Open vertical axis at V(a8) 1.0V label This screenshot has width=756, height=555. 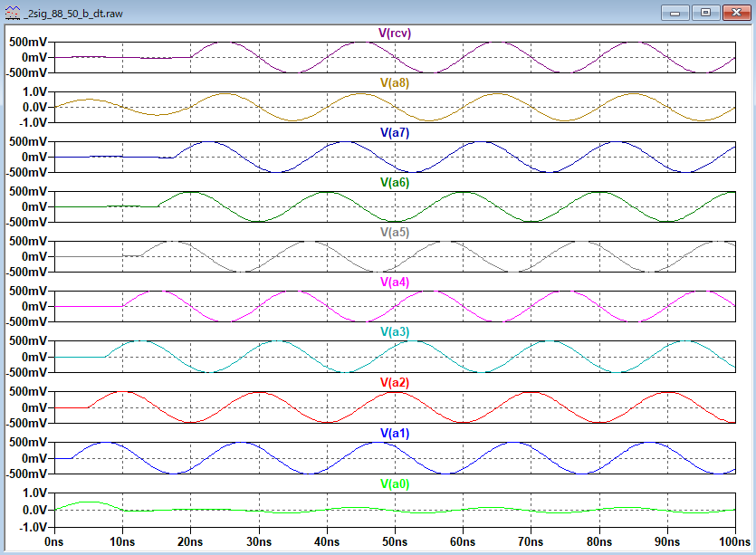33,92
